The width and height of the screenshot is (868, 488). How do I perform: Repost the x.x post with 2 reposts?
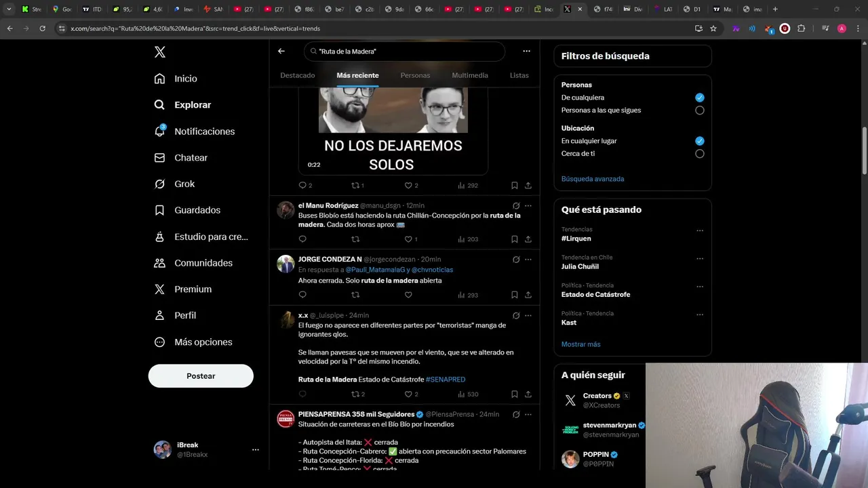358,394
